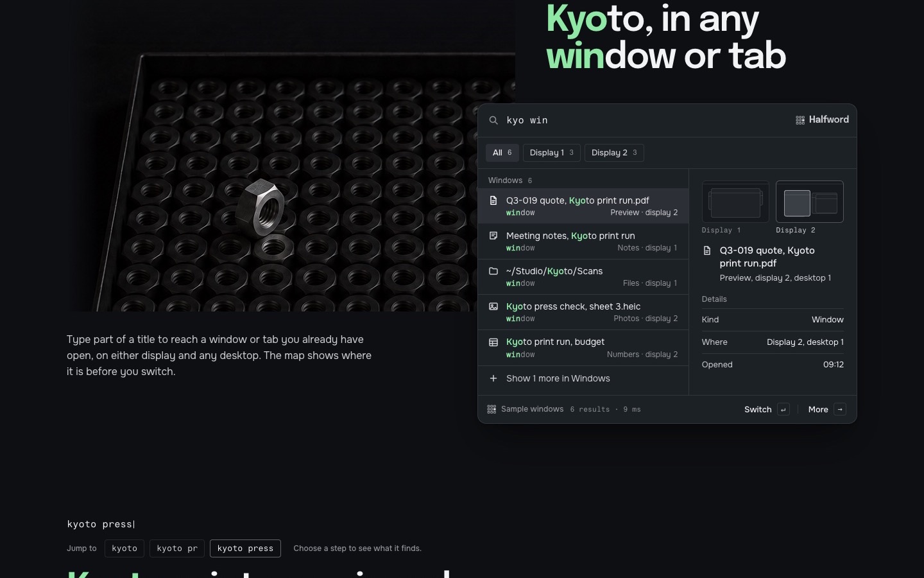The height and width of the screenshot is (578, 924).
Task: Click the Enter key icon next to Switch
Action: coord(783,410)
